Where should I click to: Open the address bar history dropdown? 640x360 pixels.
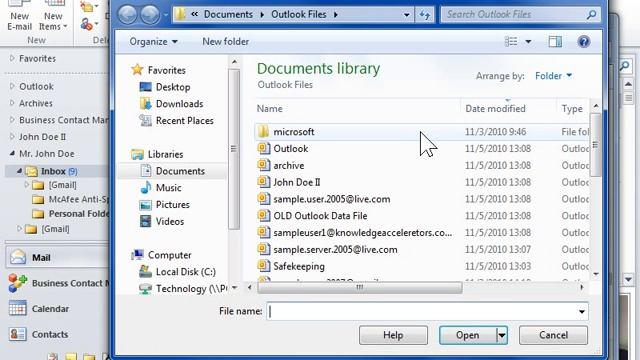pos(407,15)
